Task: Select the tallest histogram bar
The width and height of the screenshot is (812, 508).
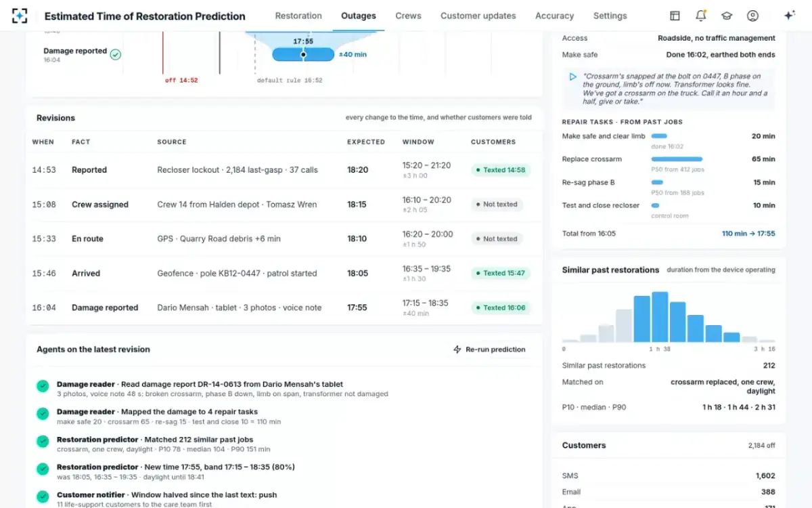Action: click(x=660, y=317)
